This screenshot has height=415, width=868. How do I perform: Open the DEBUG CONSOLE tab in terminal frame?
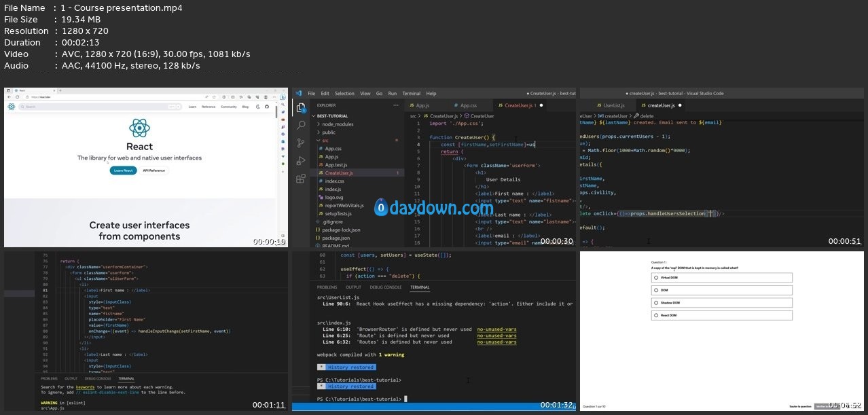[x=385, y=287]
